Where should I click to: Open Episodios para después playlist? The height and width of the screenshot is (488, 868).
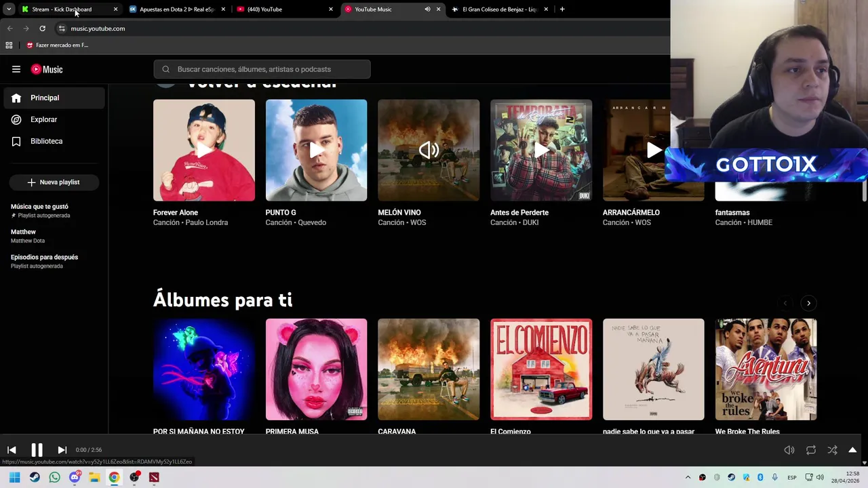(x=54, y=261)
